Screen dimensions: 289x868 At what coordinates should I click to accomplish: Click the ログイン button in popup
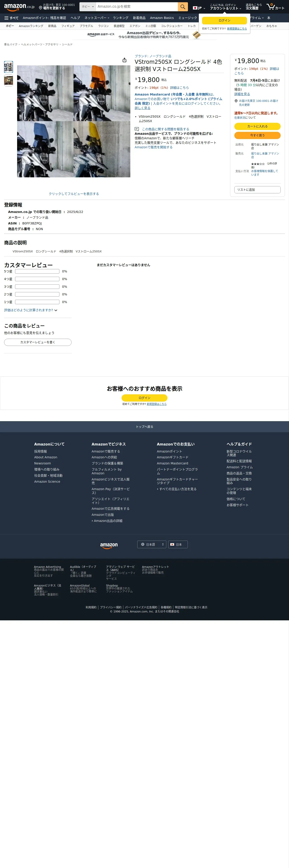[x=224, y=21]
